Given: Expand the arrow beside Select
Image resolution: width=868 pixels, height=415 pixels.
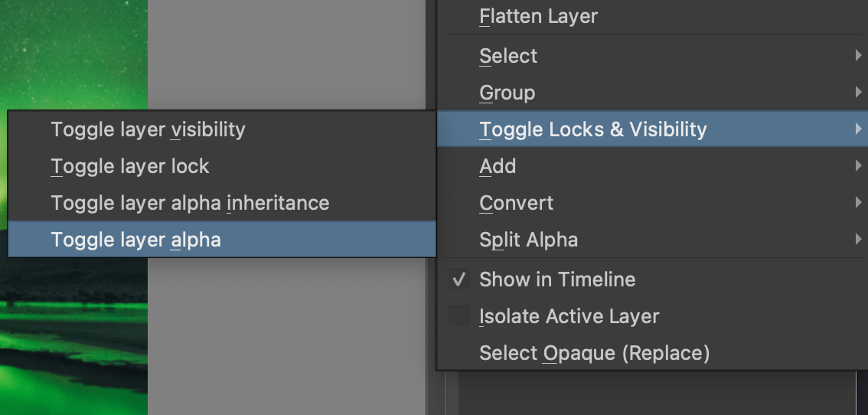Looking at the screenshot, I should 857,55.
